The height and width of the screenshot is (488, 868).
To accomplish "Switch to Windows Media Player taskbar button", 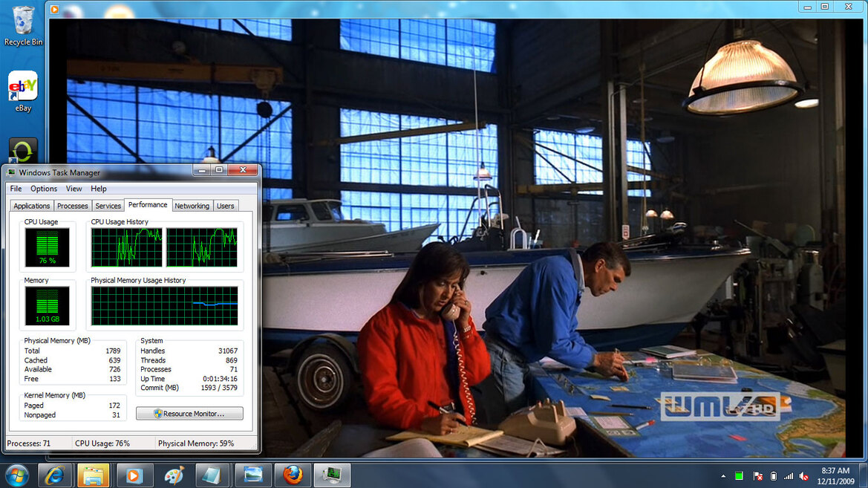I will pyautogui.click(x=134, y=475).
